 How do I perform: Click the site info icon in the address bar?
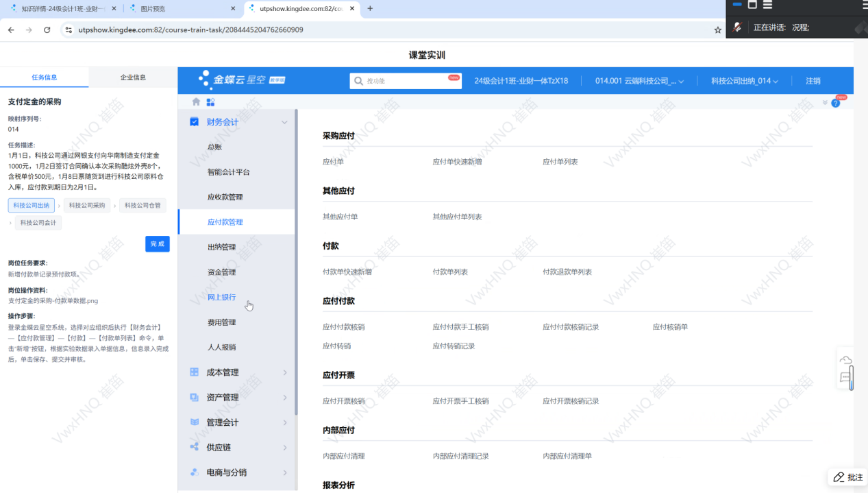(x=68, y=30)
